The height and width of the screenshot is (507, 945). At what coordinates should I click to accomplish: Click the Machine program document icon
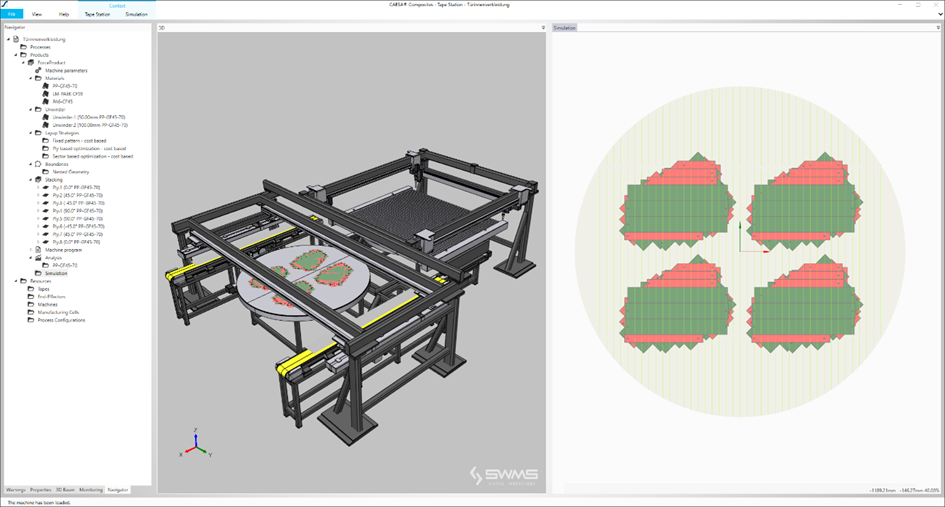point(38,249)
